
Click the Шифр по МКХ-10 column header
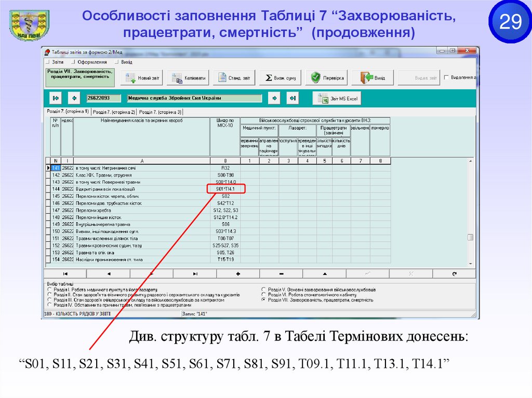pos(225,136)
